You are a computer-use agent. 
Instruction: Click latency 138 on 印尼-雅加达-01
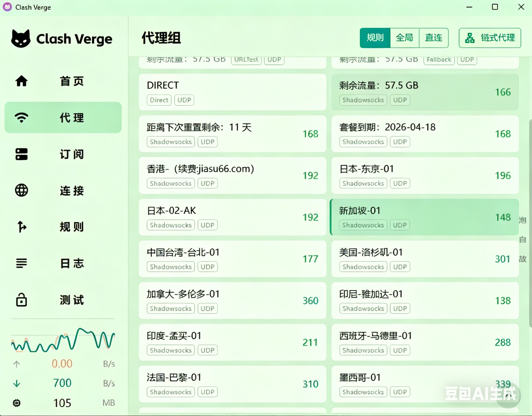(503, 300)
